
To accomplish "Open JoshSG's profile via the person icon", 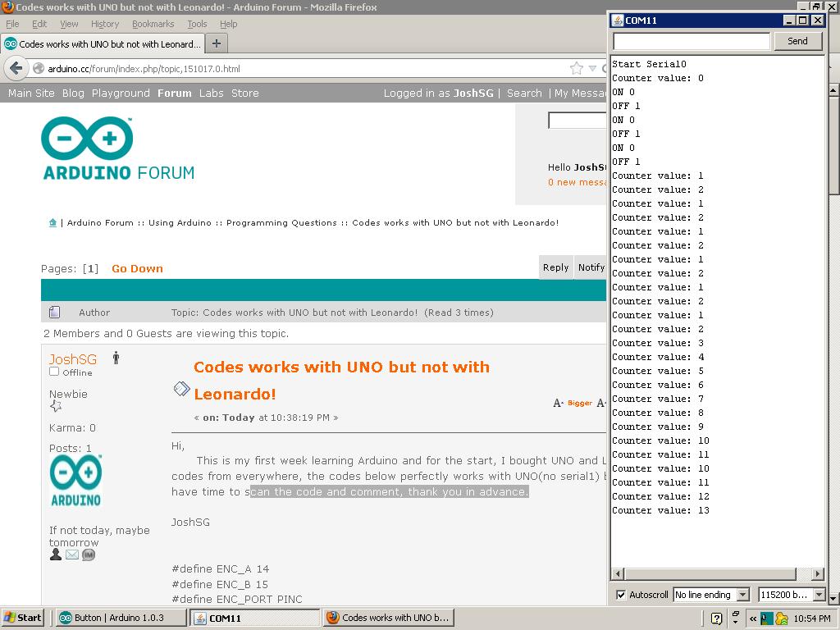I will 55,555.
